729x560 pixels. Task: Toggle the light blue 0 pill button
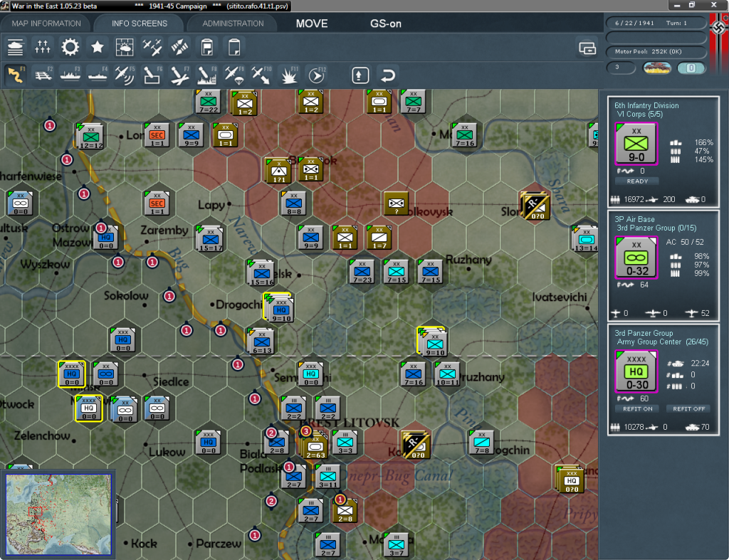coord(691,68)
